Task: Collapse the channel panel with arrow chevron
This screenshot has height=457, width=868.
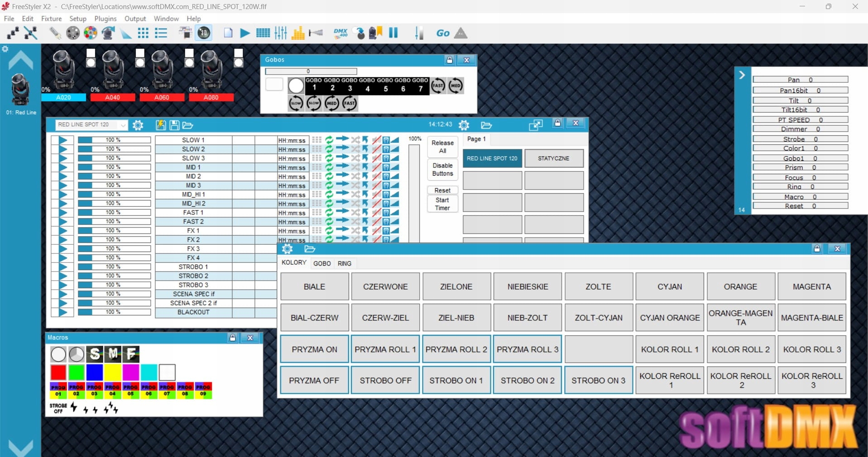Action: click(x=742, y=75)
